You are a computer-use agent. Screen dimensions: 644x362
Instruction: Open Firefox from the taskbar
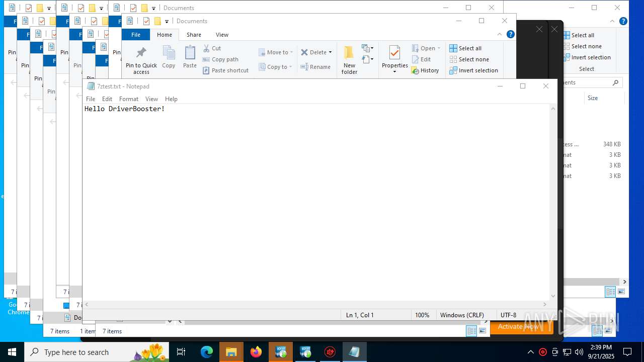point(256,352)
